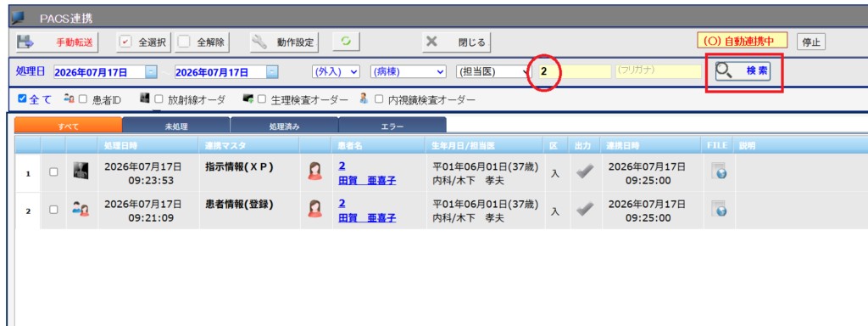Click the 患者情報(登録) cell text

239,204
